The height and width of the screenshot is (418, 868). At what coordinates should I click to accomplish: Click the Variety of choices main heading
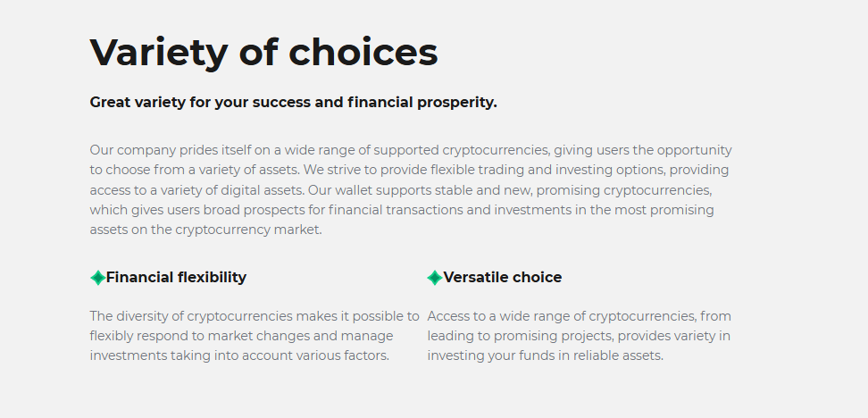click(x=263, y=53)
